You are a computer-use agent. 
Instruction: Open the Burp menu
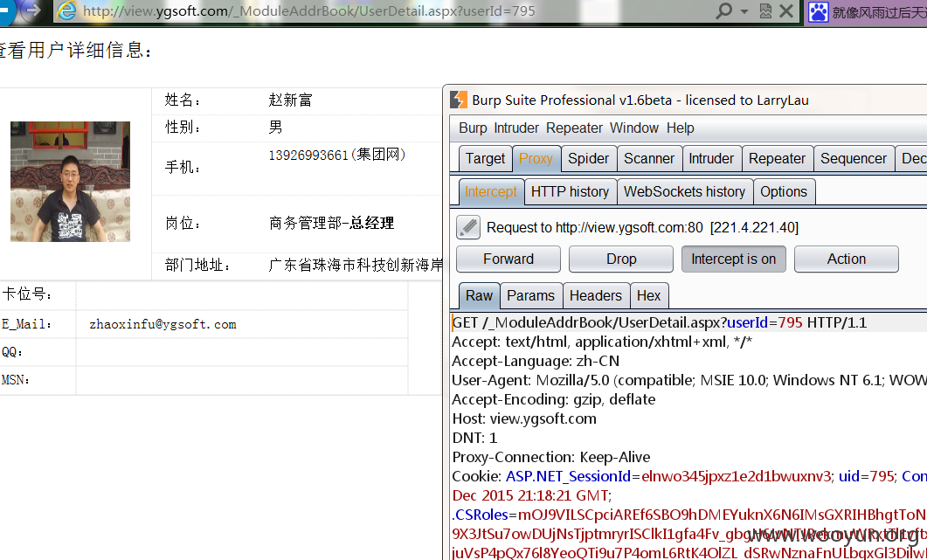click(473, 128)
